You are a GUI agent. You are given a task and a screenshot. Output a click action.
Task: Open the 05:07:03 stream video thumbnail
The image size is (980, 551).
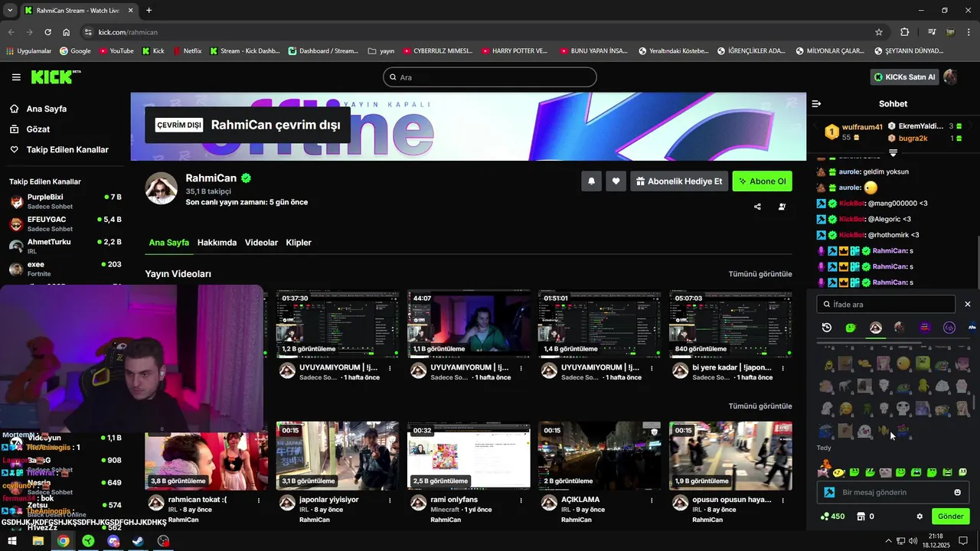coord(730,324)
